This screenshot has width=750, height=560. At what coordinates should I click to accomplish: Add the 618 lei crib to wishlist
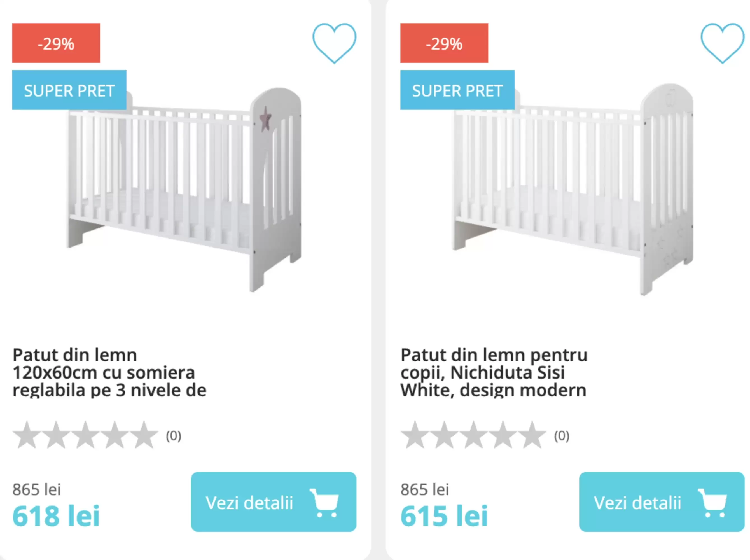(334, 43)
